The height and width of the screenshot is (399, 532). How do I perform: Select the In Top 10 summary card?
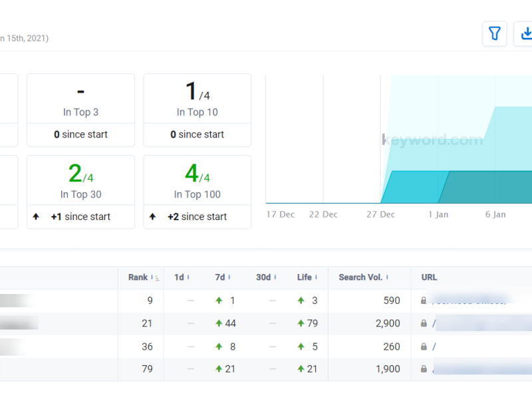pyautogui.click(x=197, y=110)
